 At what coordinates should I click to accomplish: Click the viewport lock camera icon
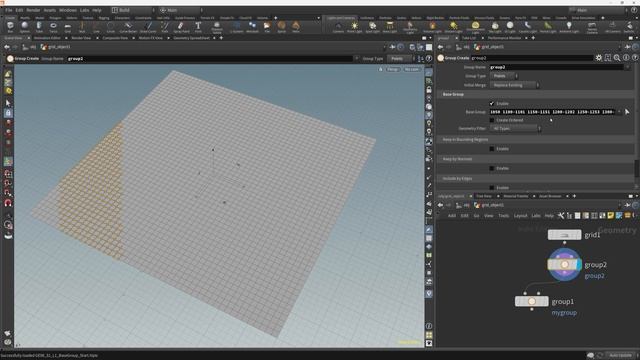point(429,89)
